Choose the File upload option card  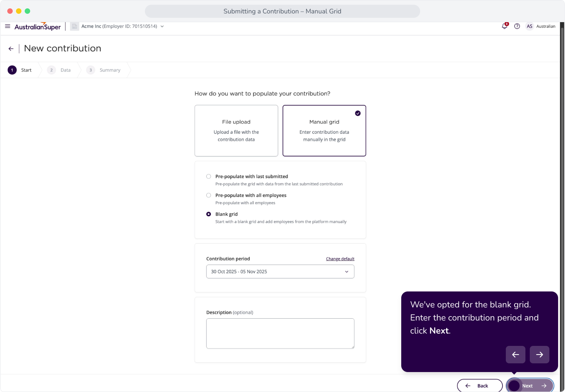(236, 131)
